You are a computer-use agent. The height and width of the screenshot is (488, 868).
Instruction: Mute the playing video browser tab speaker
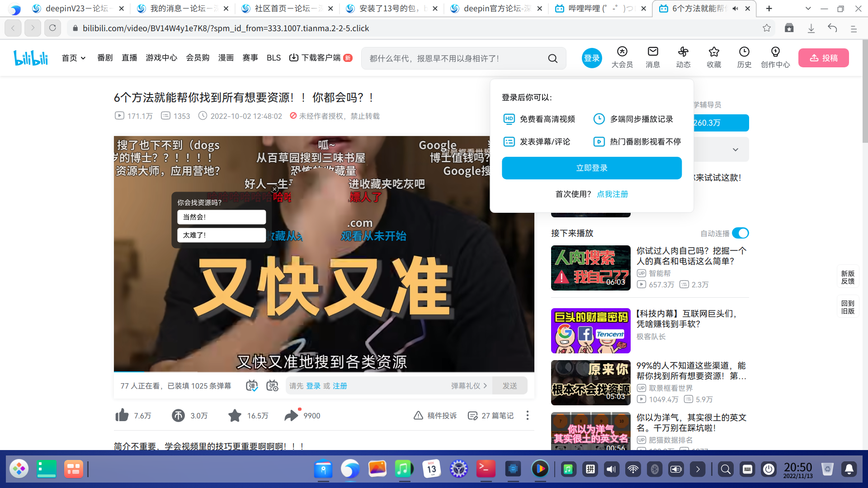736,8
